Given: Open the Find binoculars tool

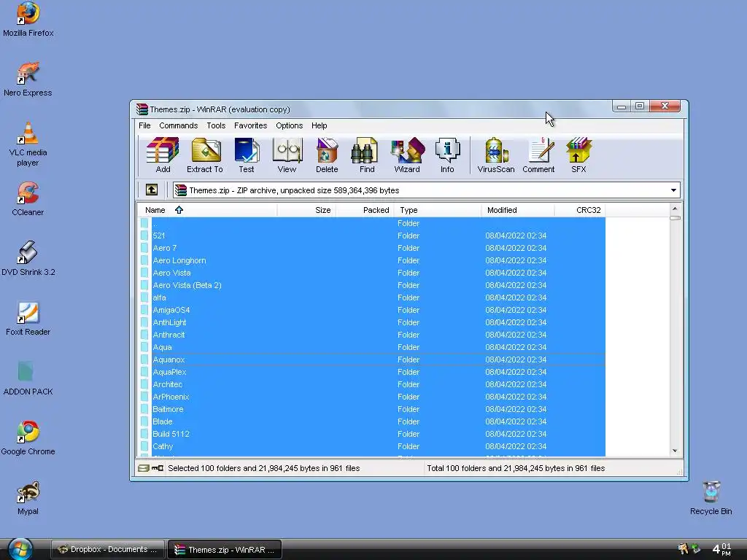Looking at the screenshot, I should click(367, 155).
